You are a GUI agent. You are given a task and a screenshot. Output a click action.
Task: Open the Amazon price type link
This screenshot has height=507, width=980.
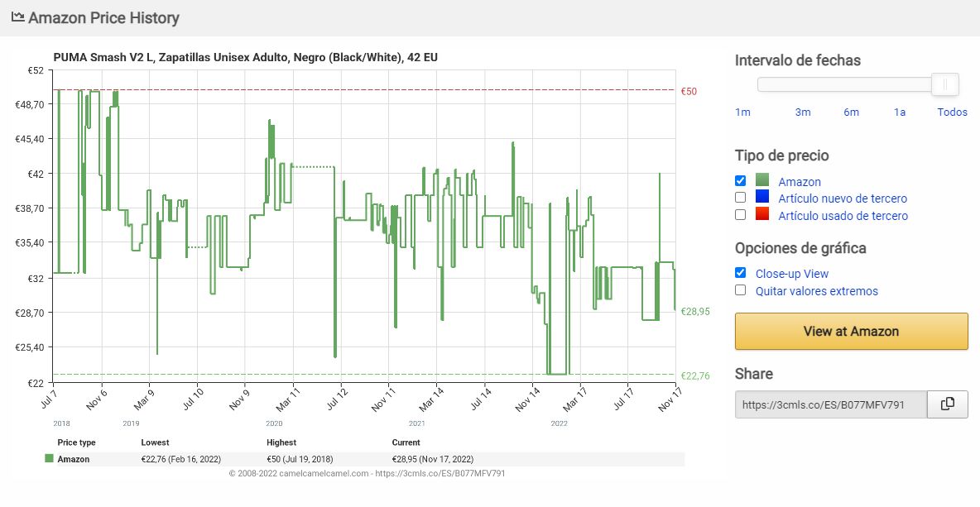(x=800, y=182)
